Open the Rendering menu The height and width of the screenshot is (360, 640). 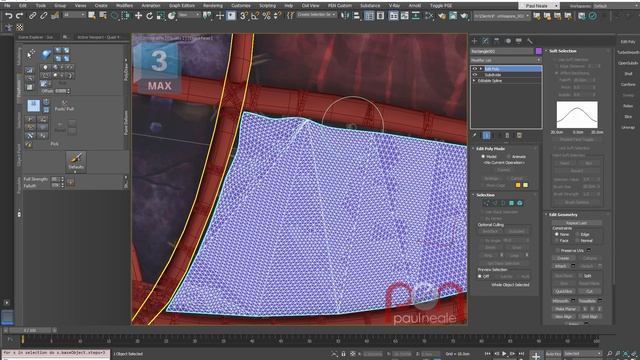pos(213,6)
